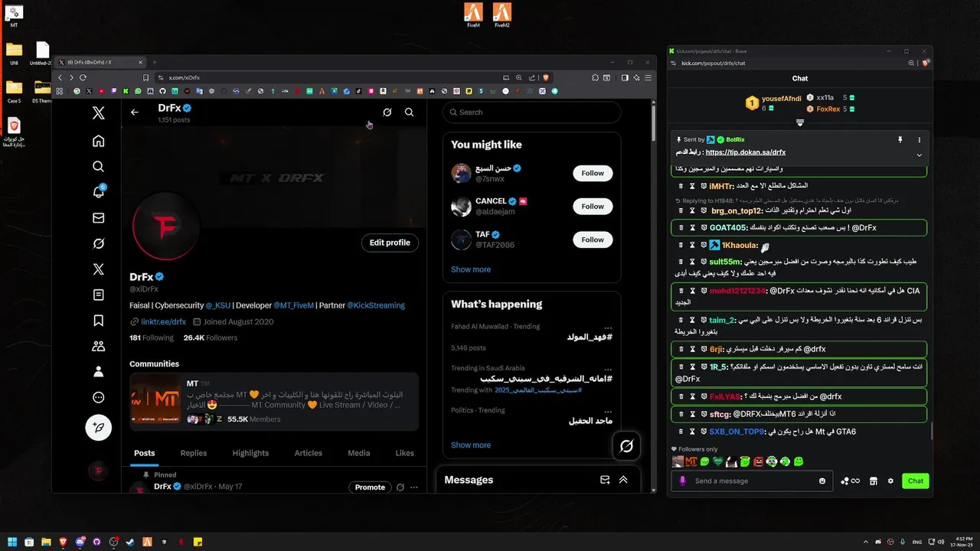Click the Grok icon in profile header
Screen dimensions: 980x551
(x=387, y=112)
